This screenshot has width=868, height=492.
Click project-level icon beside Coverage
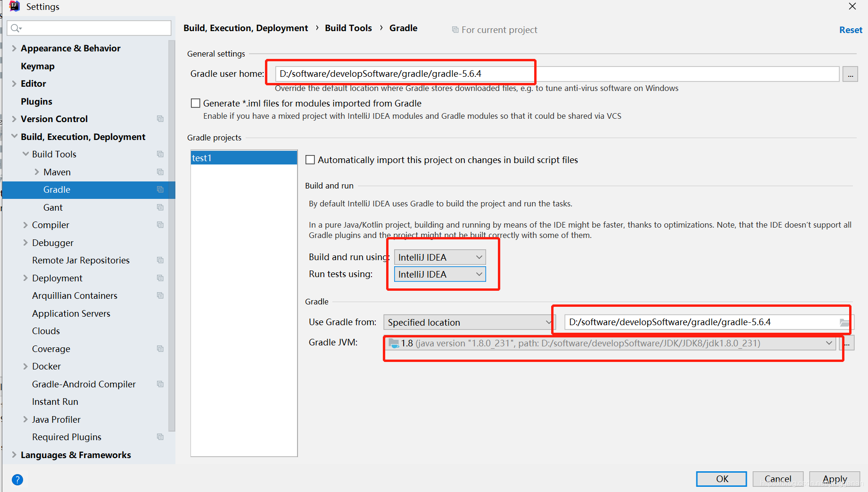coord(160,349)
